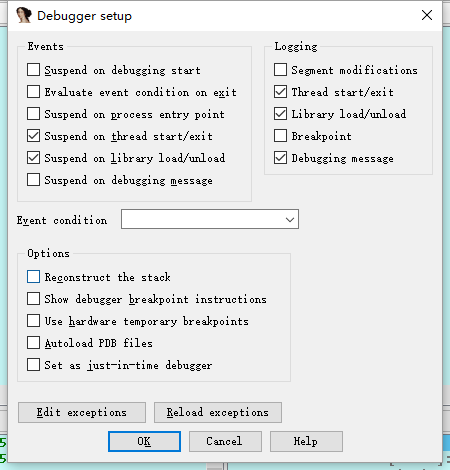Enable Suspend on process entry point
The width and height of the screenshot is (450, 470).
point(33,114)
